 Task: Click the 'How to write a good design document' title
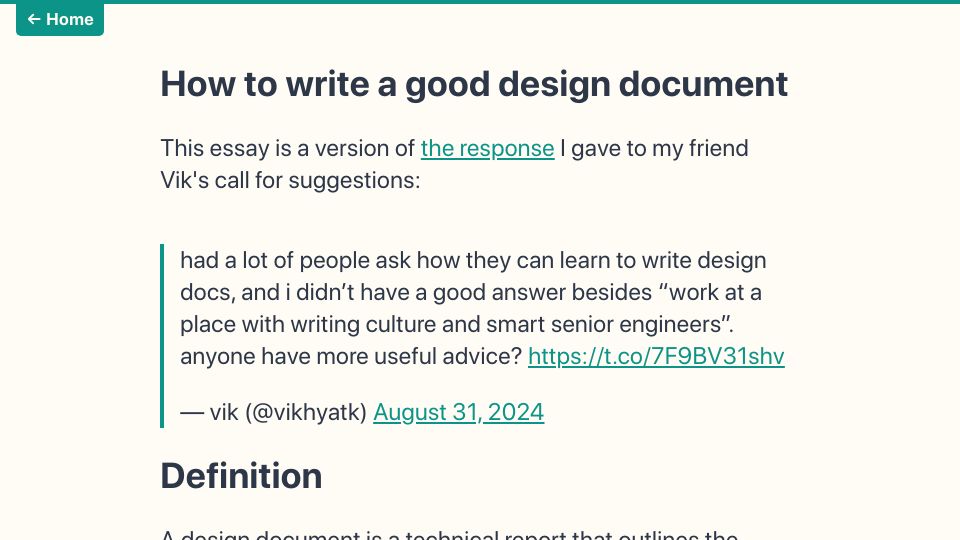pos(474,84)
